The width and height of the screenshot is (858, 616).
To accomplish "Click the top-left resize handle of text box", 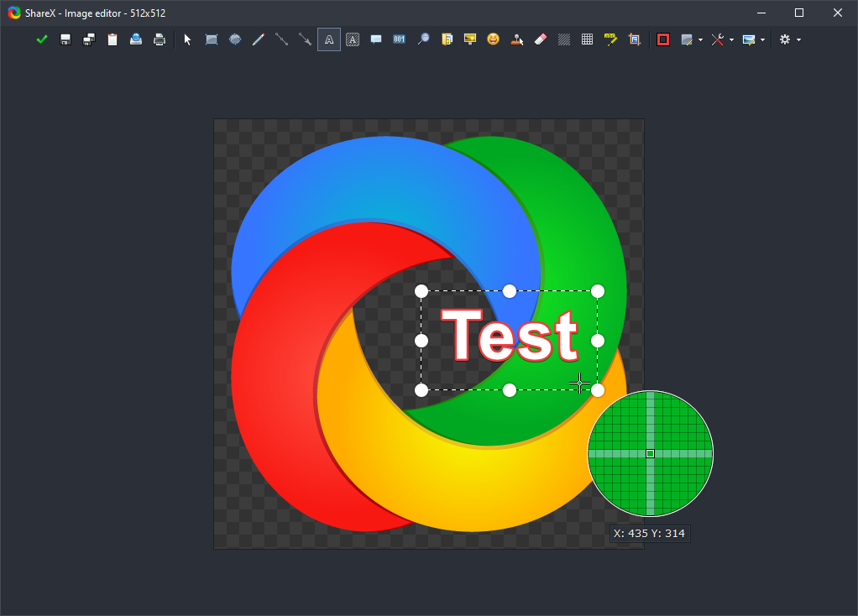I will (421, 291).
